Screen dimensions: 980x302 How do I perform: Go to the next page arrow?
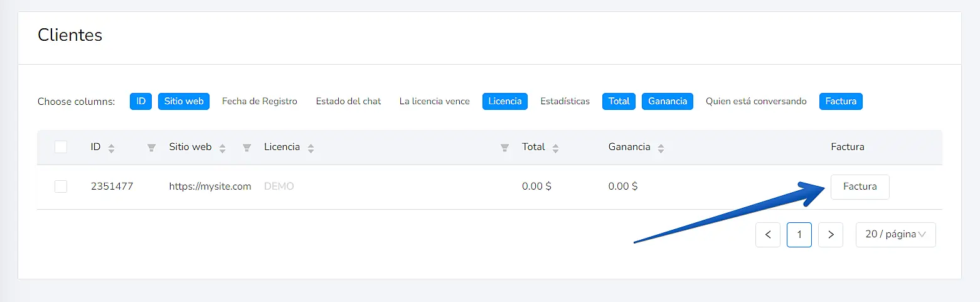coord(831,234)
